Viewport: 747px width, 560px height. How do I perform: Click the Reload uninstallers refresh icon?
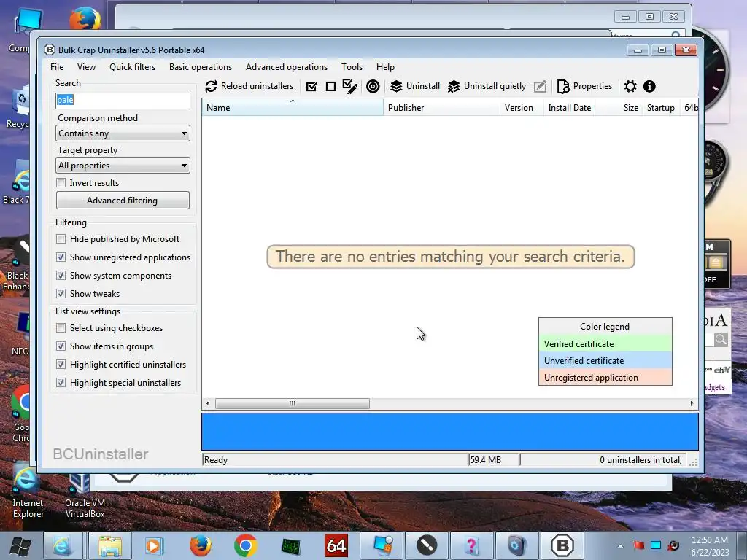click(211, 86)
